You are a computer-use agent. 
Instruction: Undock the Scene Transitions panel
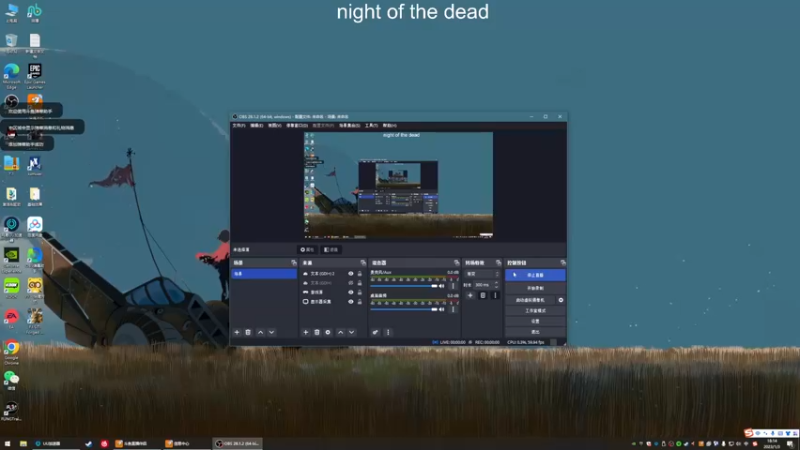click(x=498, y=263)
